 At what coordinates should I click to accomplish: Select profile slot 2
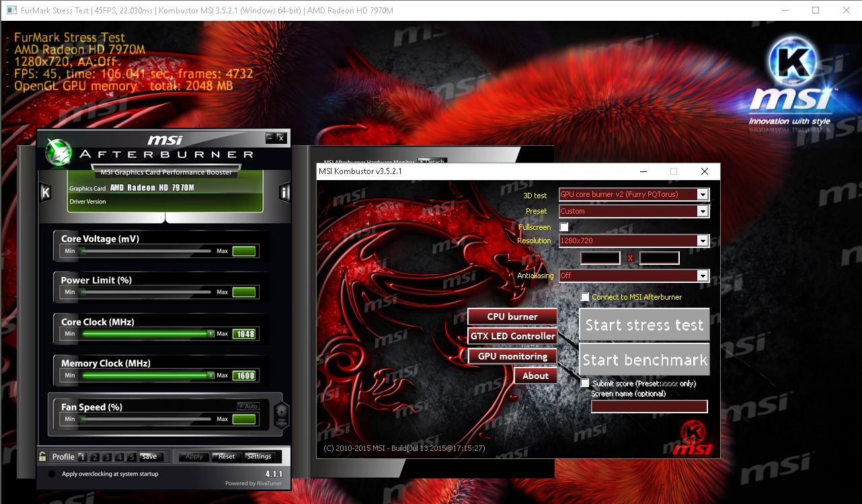[x=95, y=457]
